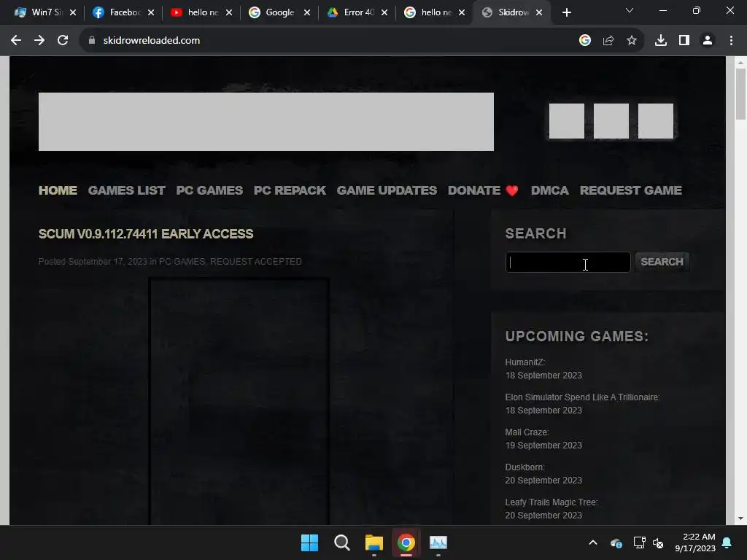Close the Win7 Si tab

(73, 12)
